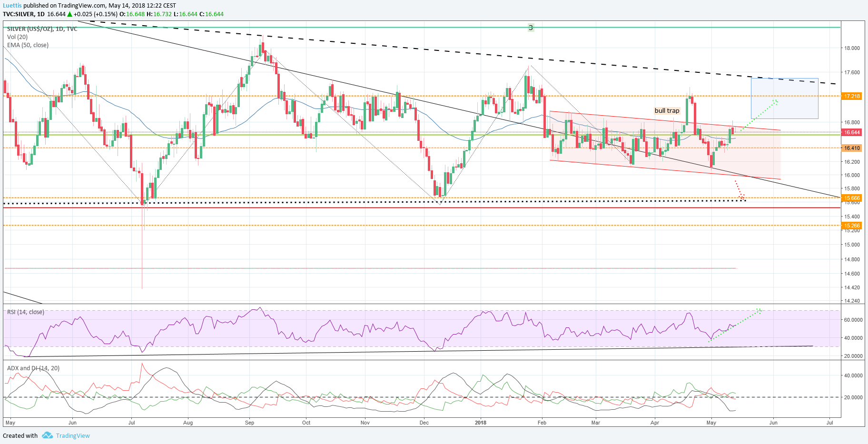This screenshot has width=868, height=444.
Task: Click the Vol (20) indicator label
Action: pyautogui.click(x=17, y=37)
